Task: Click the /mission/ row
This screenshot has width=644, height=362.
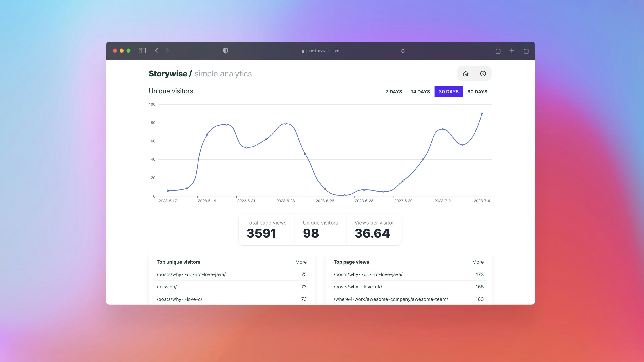Action: coord(232,287)
